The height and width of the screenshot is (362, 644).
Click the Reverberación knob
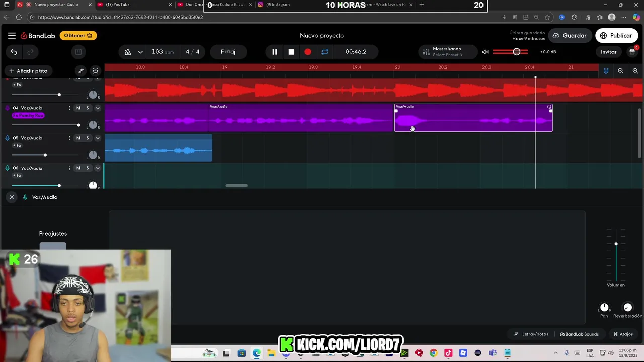[x=627, y=307]
